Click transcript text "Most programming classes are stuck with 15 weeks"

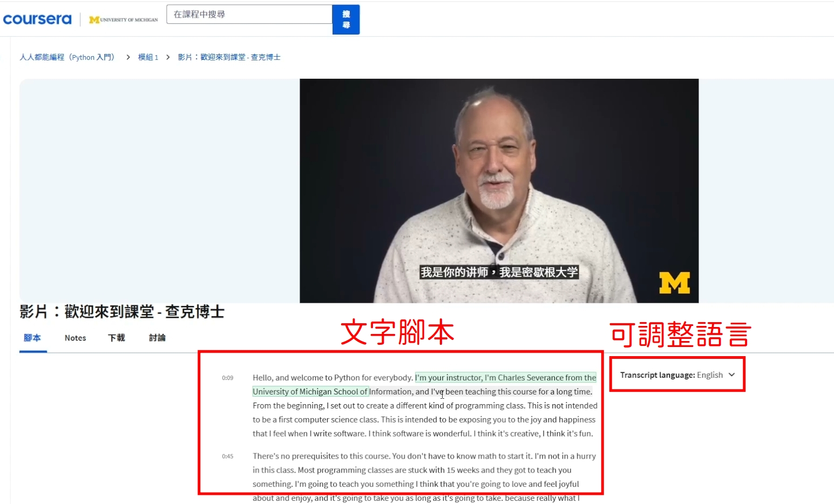pos(388,470)
